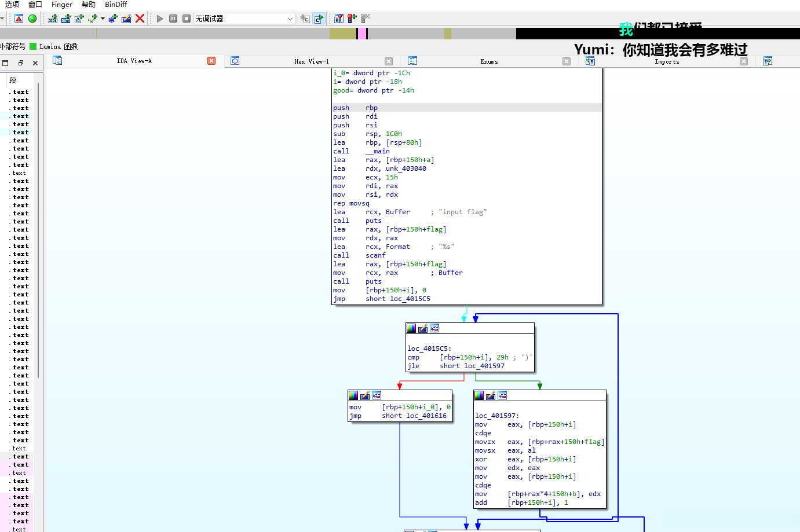
Task: Click the green circle run toolbar icon
Action: coord(32,19)
